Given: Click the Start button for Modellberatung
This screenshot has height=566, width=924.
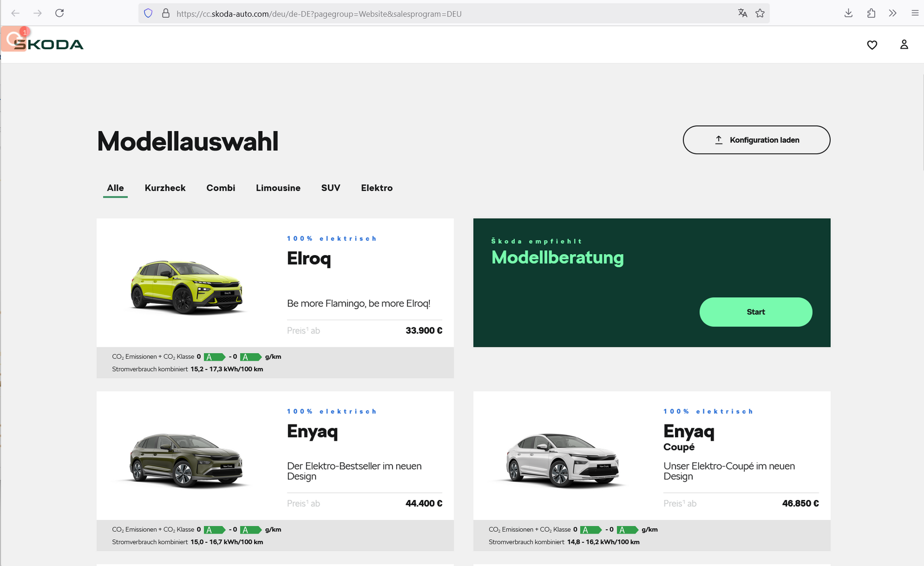Looking at the screenshot, I should (756, 312).
